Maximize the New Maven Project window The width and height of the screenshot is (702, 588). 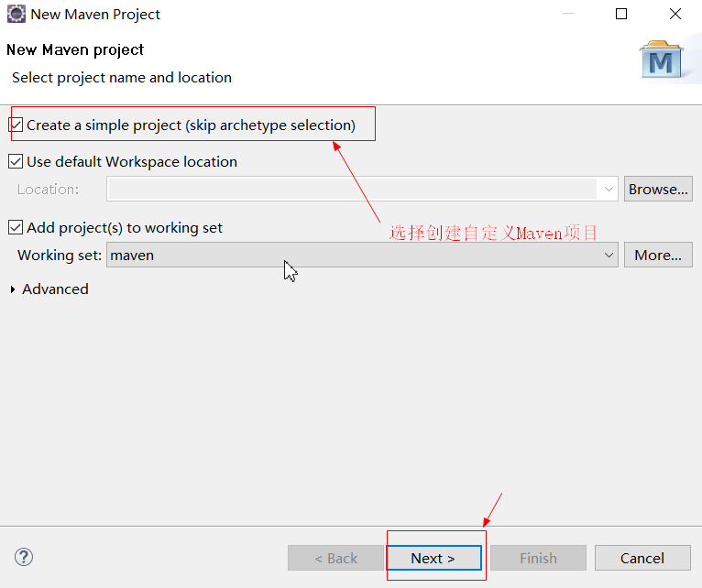(x=621, y=14)
